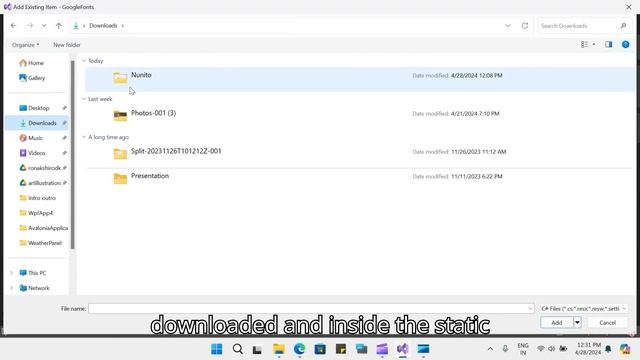Show hidden system tray icons
The height and width of the screenshot is (360, 640).
490,349
